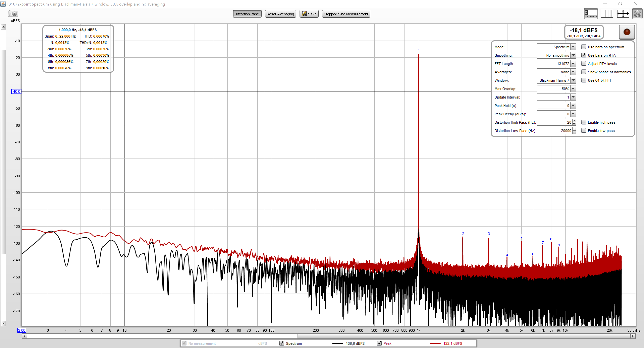Click the Save button disk icon
Screen dimensions: 644x348
click(304, 14)
